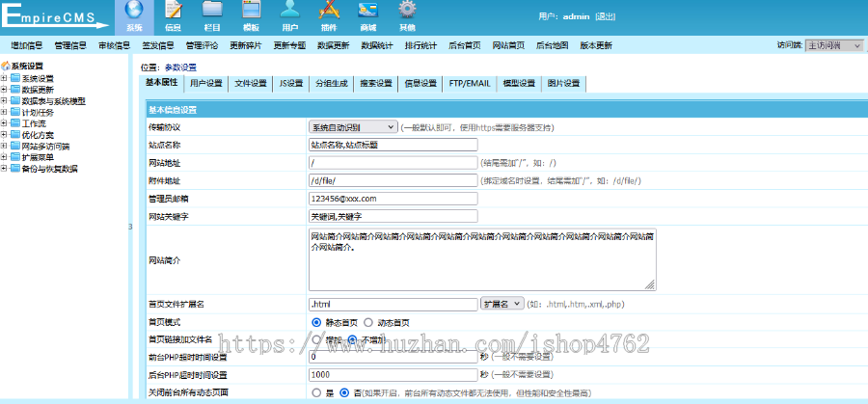Click the 数据更新 folder icon in tree
The width and height of the screenshot is (868, 404).
click(14, 90)
